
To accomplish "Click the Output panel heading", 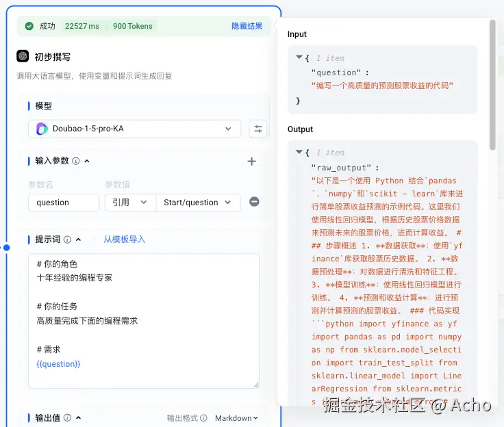I will [x=300, y=129].
